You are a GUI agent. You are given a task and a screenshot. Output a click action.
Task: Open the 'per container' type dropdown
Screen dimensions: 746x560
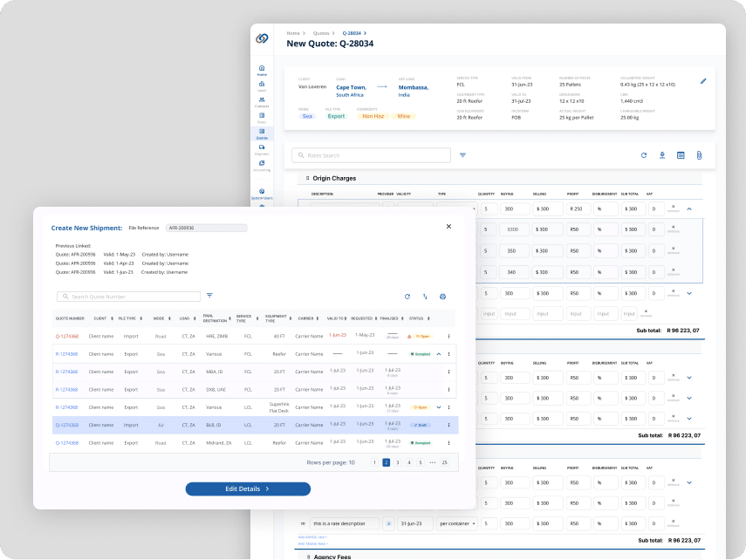coord(456,523)
